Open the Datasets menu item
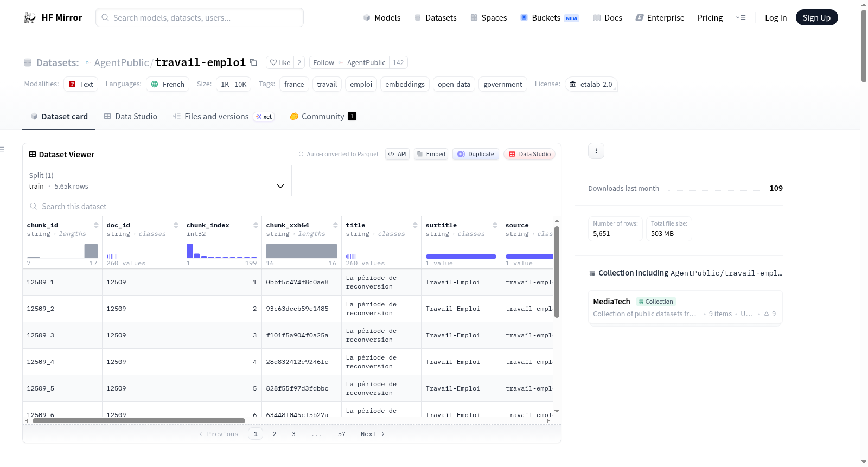 point(435,18)
